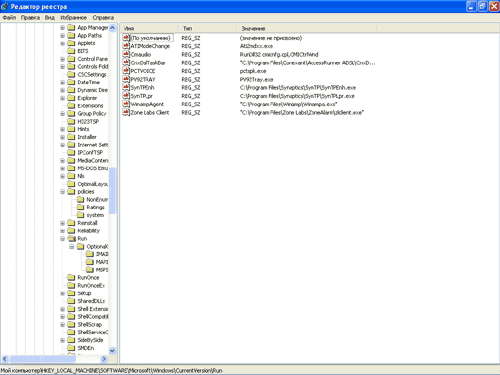
Task: Collapse the Run key
Action: (x=62, y=239)
